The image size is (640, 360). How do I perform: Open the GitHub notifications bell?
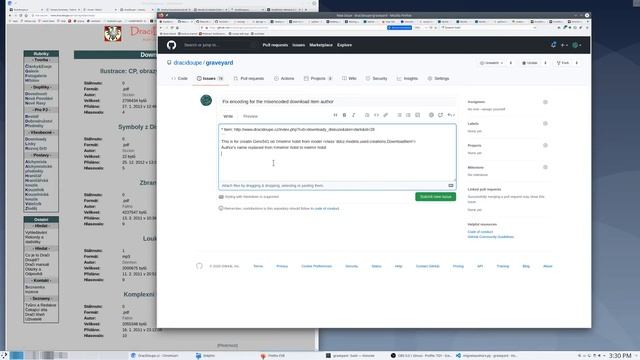click(x=553, y=45)
